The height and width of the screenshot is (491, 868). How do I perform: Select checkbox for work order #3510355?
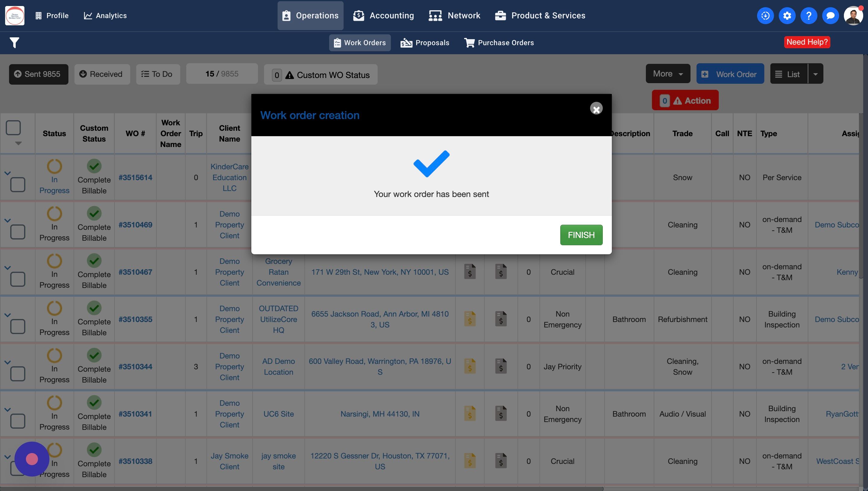pos(17,327)
